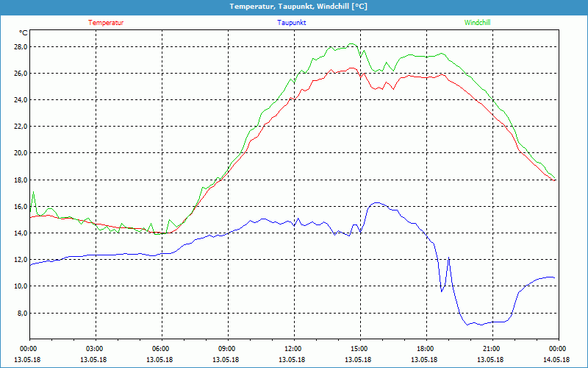Select the 06:00 time axis label
The height and width of the screenshot is (368, 588).
pos(161,348)
